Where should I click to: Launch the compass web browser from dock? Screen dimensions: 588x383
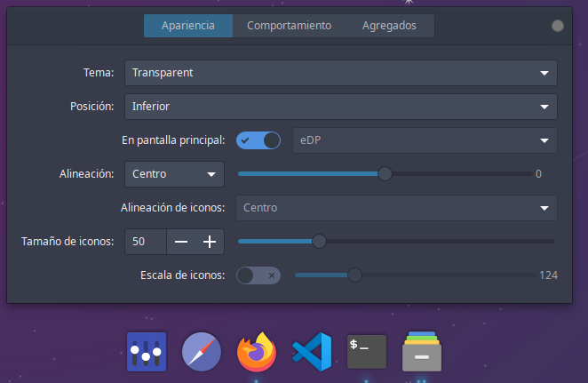tap(202, 353)
